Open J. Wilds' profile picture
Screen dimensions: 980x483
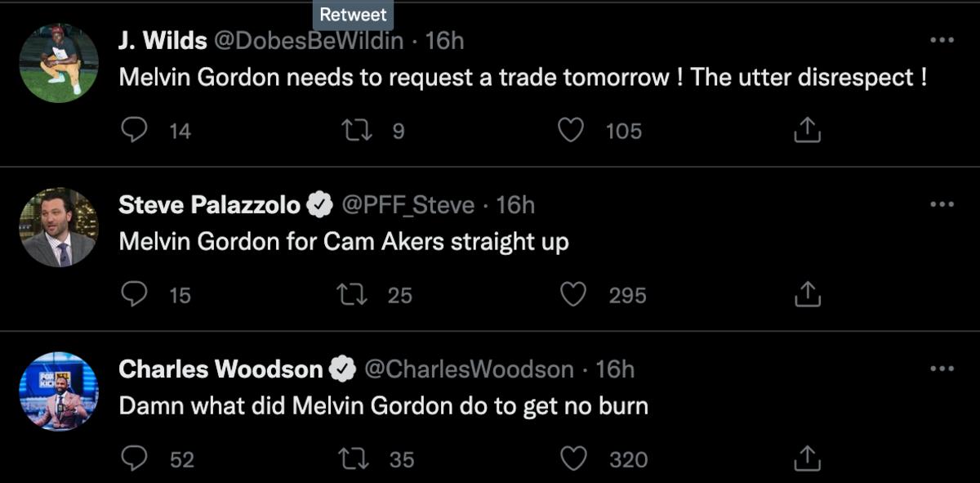coord(59,63)
